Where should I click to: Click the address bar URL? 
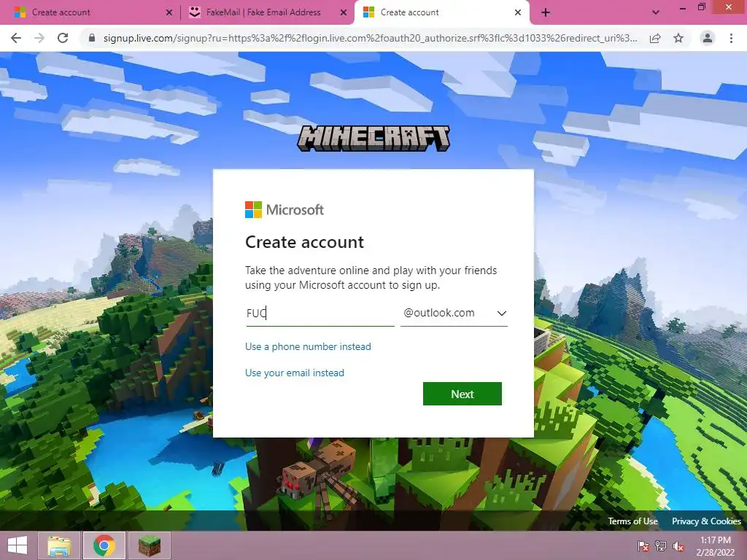tap(370, 38)
